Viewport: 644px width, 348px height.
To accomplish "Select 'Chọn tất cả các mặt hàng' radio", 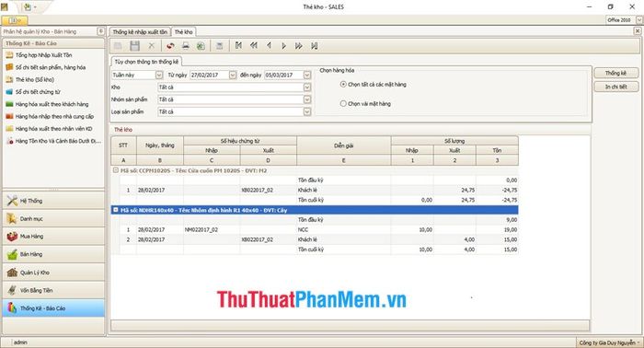I will pyautogui.click(x=343, y=84).
